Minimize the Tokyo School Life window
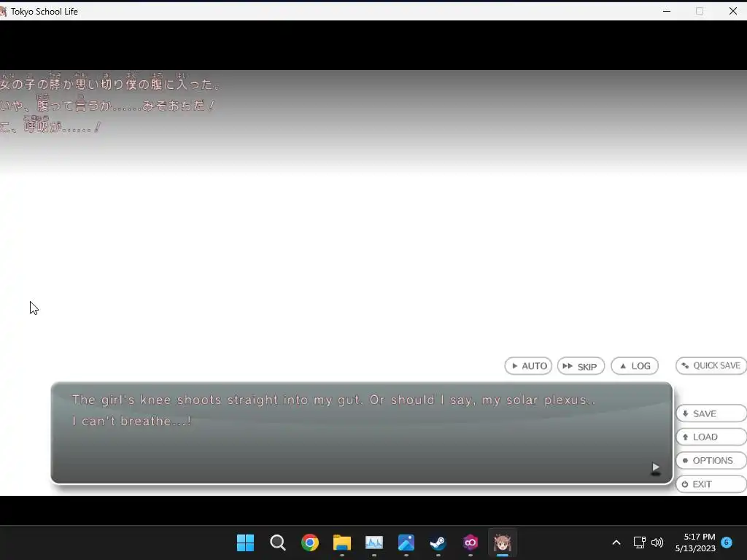This screenshot has height=560, width=747. click(x=667, y=11)
